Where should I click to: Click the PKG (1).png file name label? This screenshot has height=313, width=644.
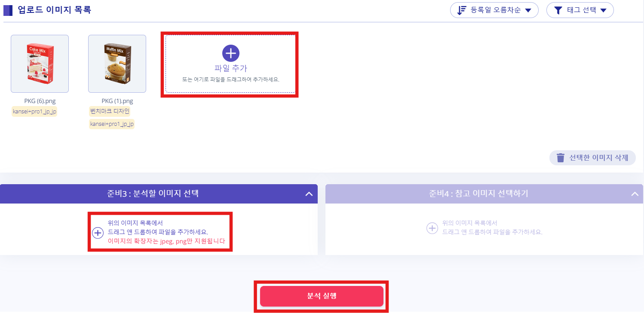[117, 101]
